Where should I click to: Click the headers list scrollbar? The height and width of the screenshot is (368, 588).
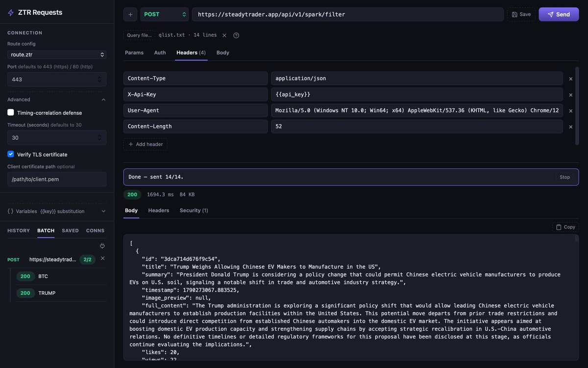pyautogui.click(x=577, y=106)
